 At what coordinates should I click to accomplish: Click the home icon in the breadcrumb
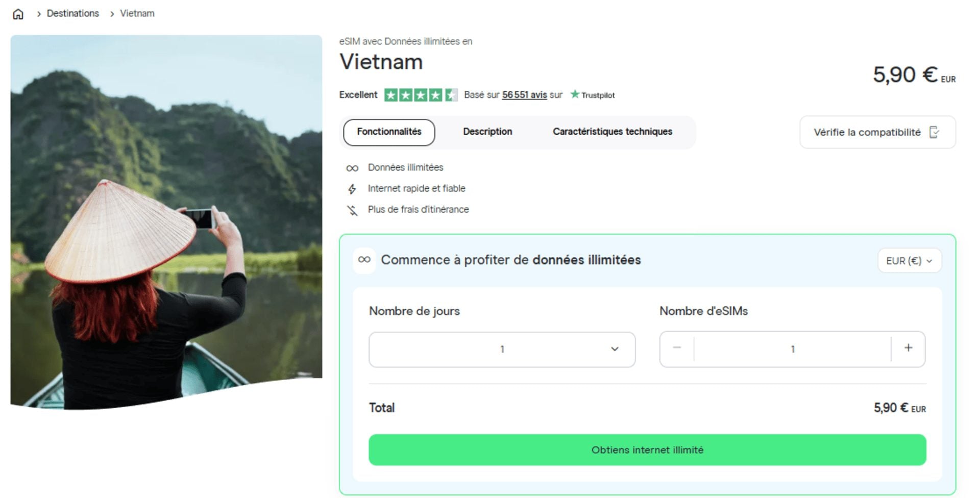18,13
